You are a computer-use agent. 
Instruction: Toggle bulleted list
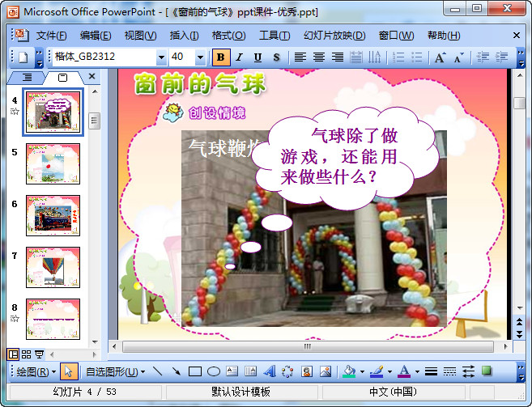(x=417, y=57)
